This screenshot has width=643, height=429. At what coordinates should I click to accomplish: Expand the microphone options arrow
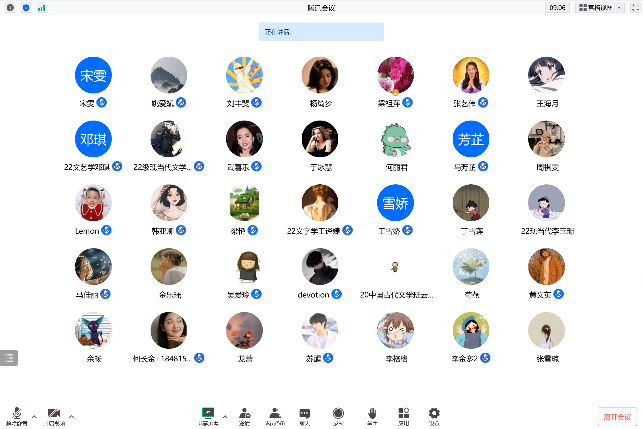[x=34, y=414]
